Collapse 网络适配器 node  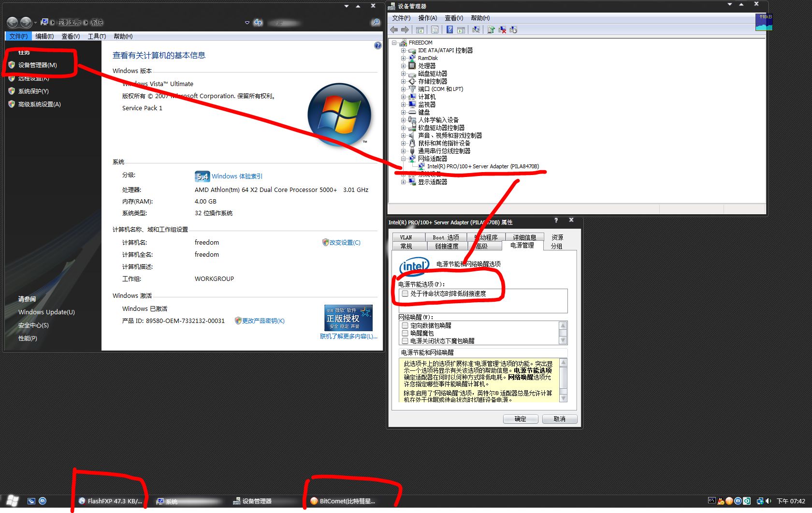coord(403,159)
